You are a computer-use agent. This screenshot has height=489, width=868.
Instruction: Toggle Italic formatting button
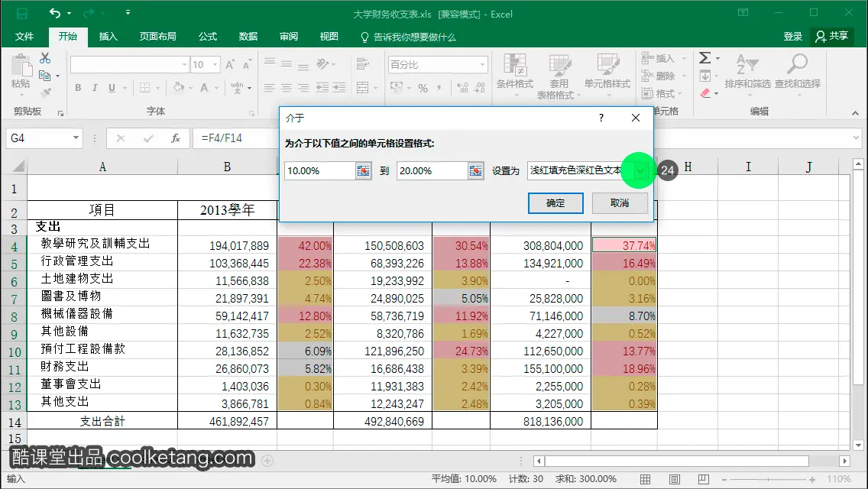[95, 88]
